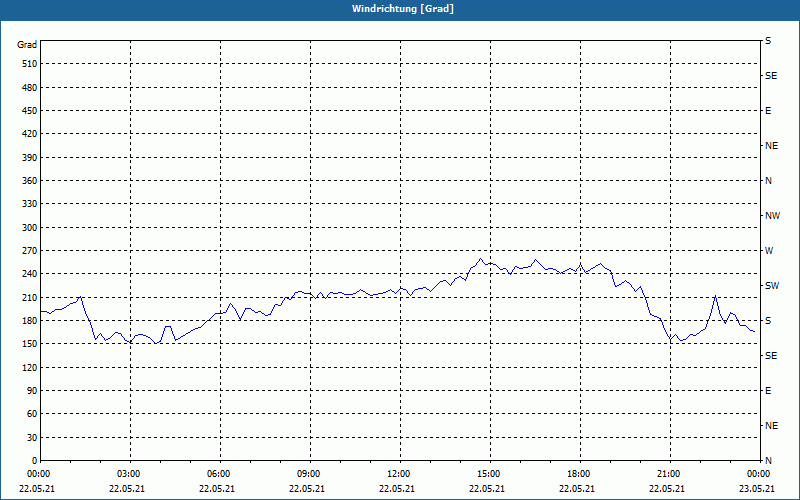Click the NW compass direction label
The height and width of the screenshot is (500, 800).
(772, 216)
